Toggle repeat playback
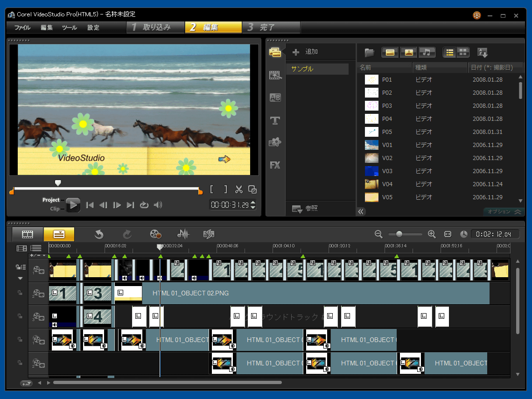The image size is (532, 399). 144,205
